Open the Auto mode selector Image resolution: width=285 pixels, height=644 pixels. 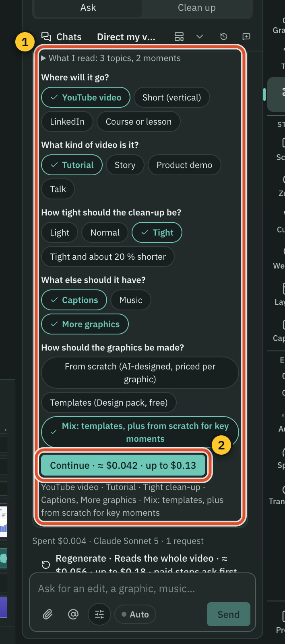tap(135, 614)
